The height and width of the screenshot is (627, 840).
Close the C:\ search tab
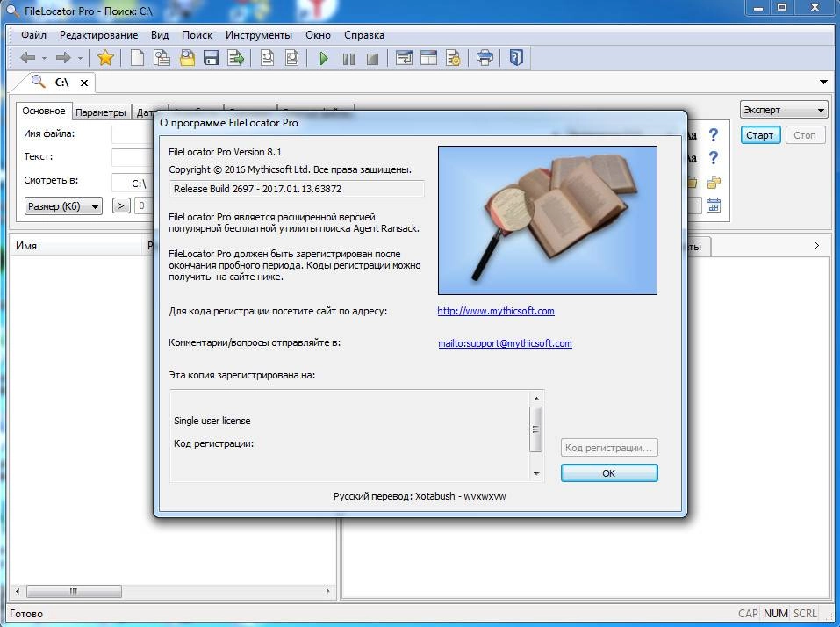click(84, 83)
